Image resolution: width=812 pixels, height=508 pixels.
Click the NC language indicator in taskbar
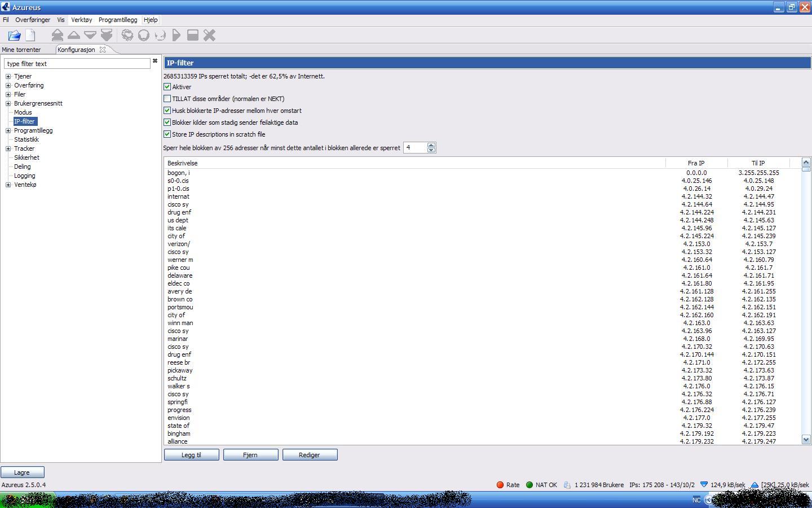696,500
